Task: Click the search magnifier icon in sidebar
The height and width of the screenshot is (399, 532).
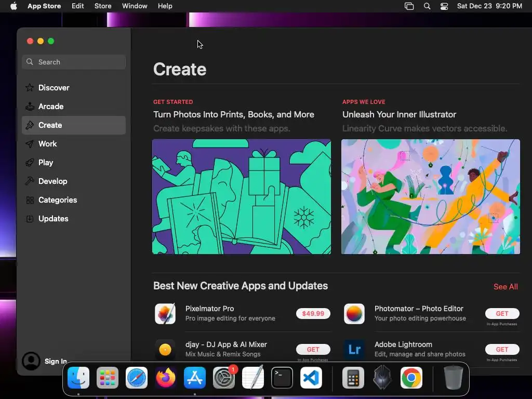Action: pyautogui.click(x=30, y=62)
